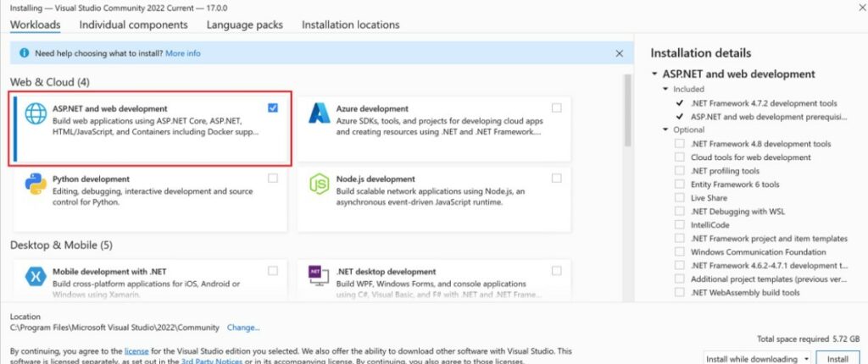Enable .NET WebAssembly build tools
Image resolution: width=868 pixels, height=364 pixels.
click(679, 293)
